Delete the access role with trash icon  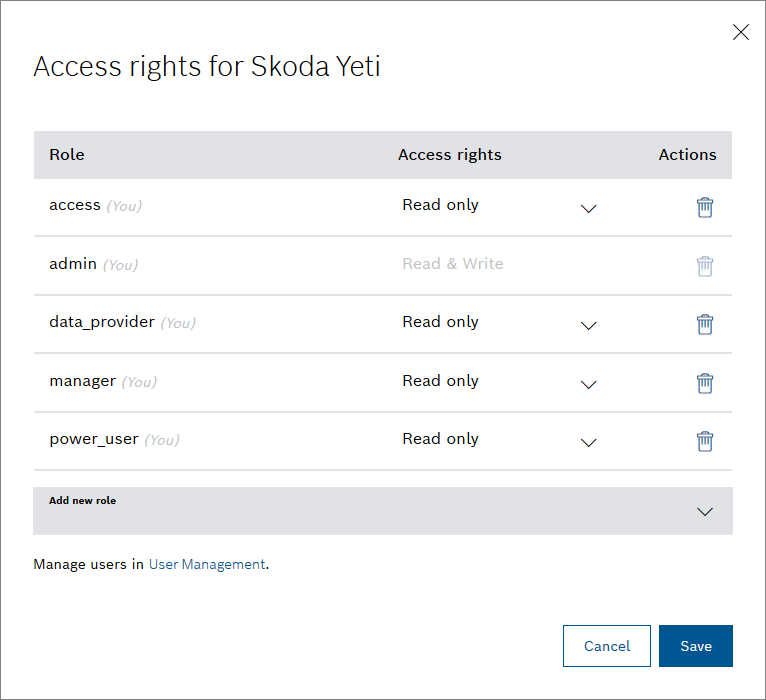[705, 207]
